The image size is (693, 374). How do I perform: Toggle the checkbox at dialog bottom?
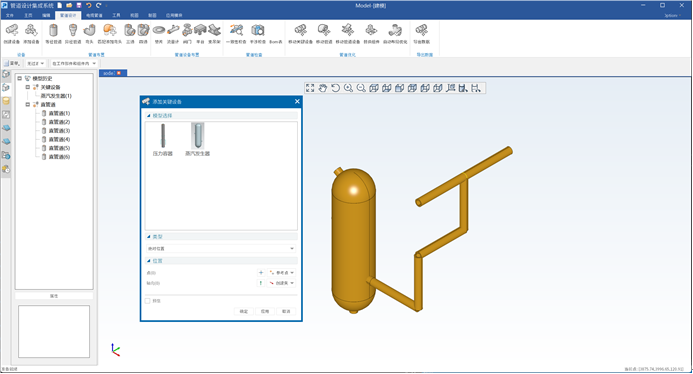(148, 301)
